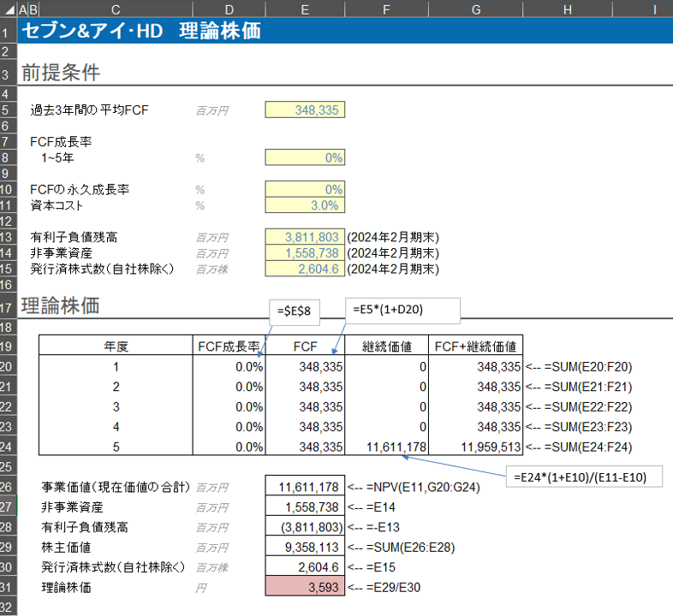Viewport: 673px width, 616px height.
Task: Click the Select All corner triangle
Action: 9,9
